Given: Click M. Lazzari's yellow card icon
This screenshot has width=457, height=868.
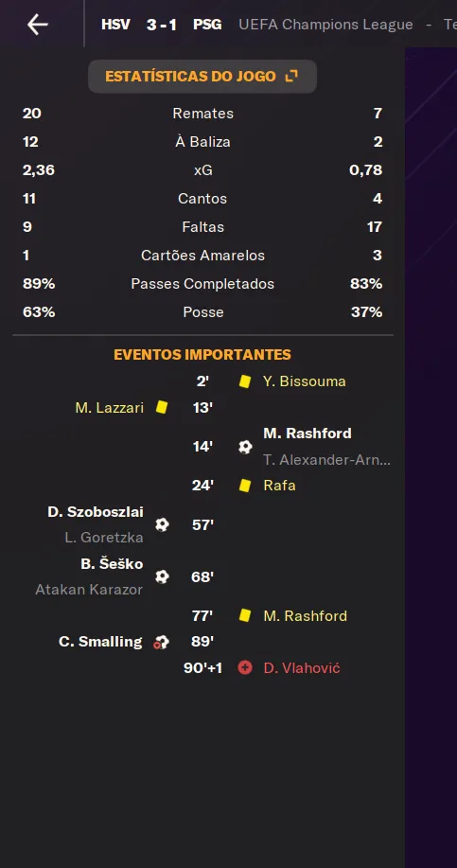Looking at the screenshot, I should pyautogui.click(x=162, y=407).
